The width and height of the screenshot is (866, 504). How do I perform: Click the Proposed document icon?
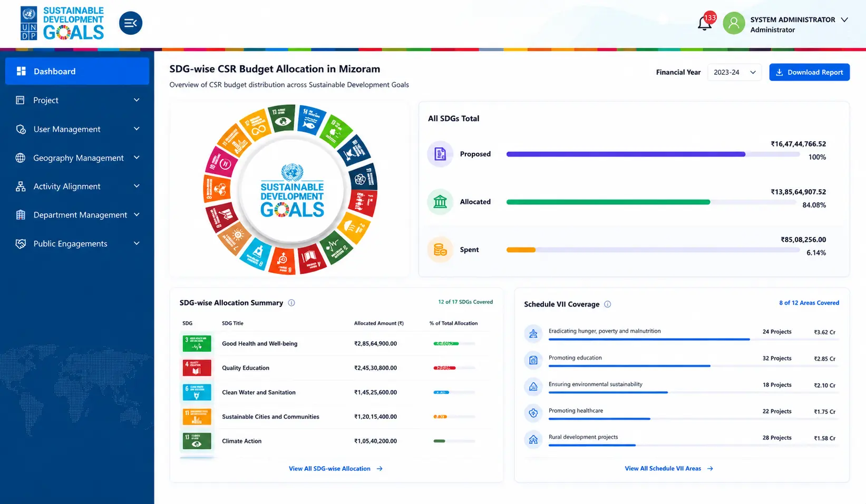pos(440,154)
